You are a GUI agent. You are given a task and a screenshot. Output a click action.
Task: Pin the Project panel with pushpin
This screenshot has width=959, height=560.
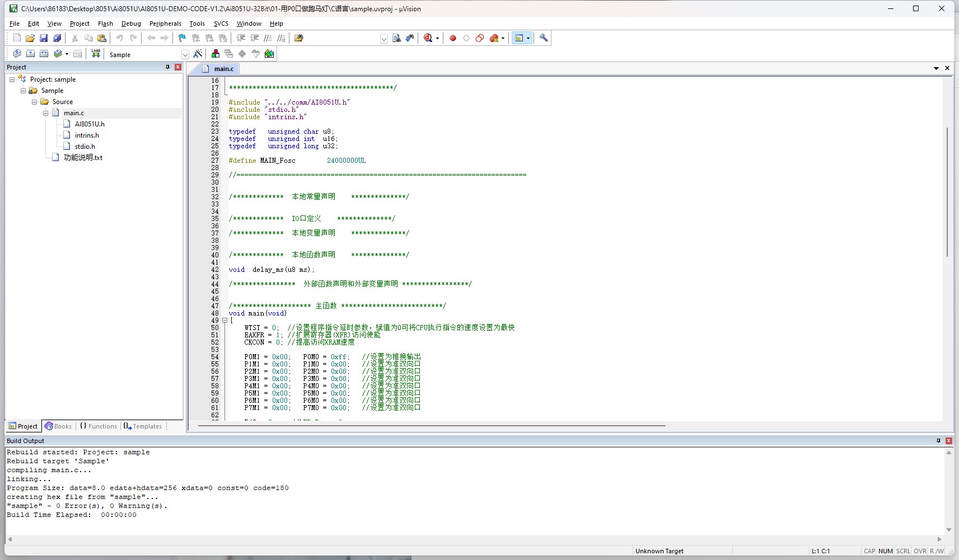tap(167, 67)
